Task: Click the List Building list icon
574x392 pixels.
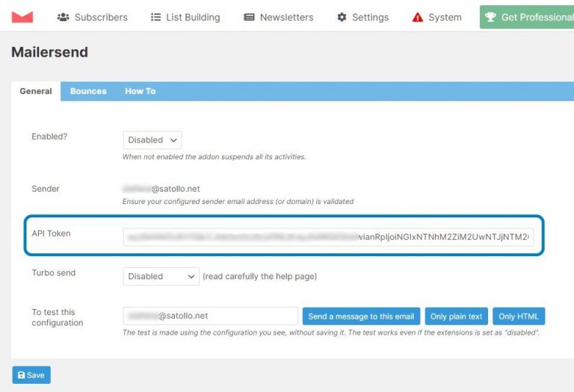Action: 155,17
